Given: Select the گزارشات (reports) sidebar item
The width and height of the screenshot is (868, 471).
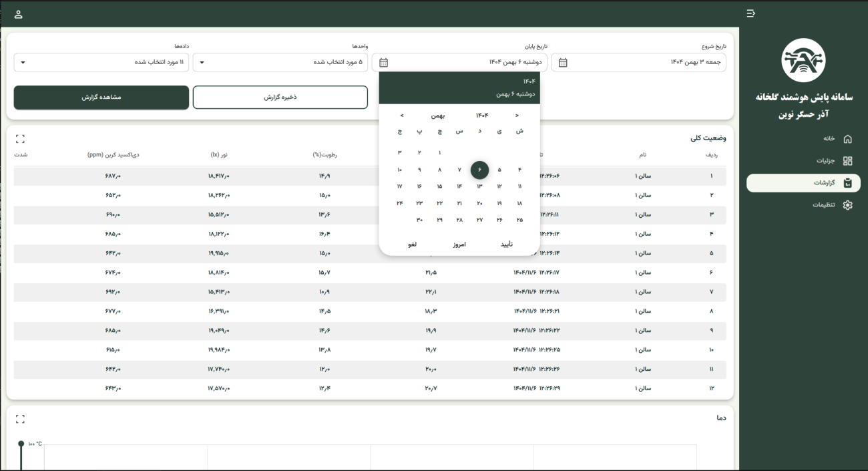Looking at the screenshot, I should tap(803, 183).
